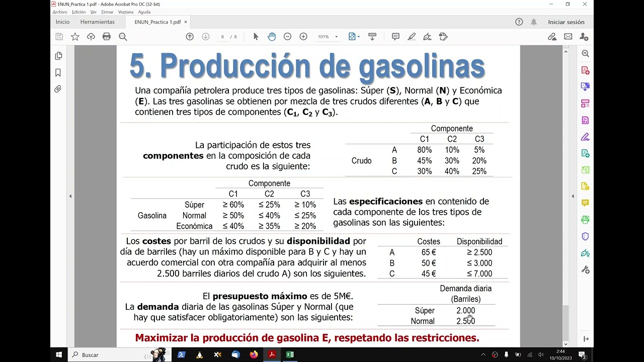Zoom out with the minus button

(287, 37)
